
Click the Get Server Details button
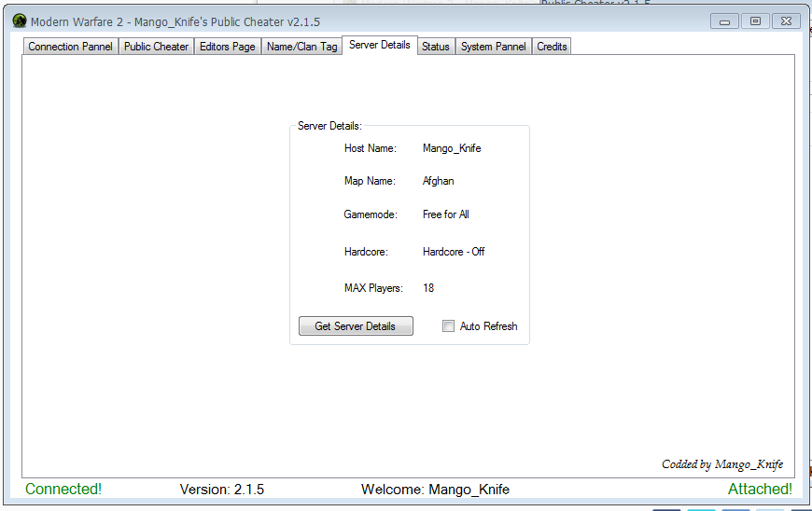(356, 326)
